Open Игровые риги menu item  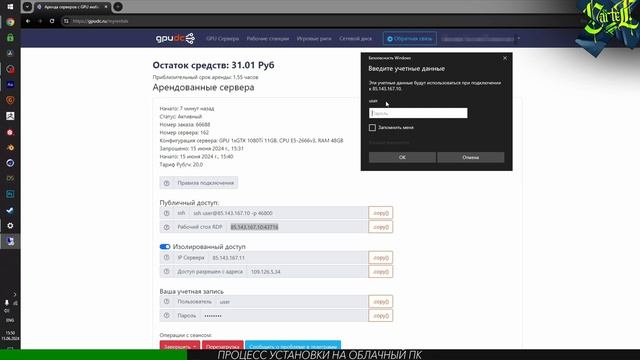pyautogui.click(x=314, y=38)
